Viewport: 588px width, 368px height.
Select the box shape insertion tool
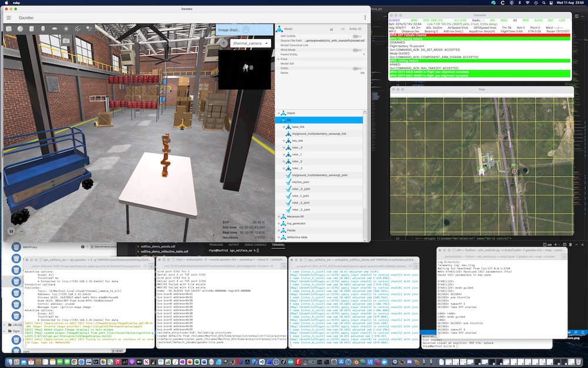(x=8, y=28)
